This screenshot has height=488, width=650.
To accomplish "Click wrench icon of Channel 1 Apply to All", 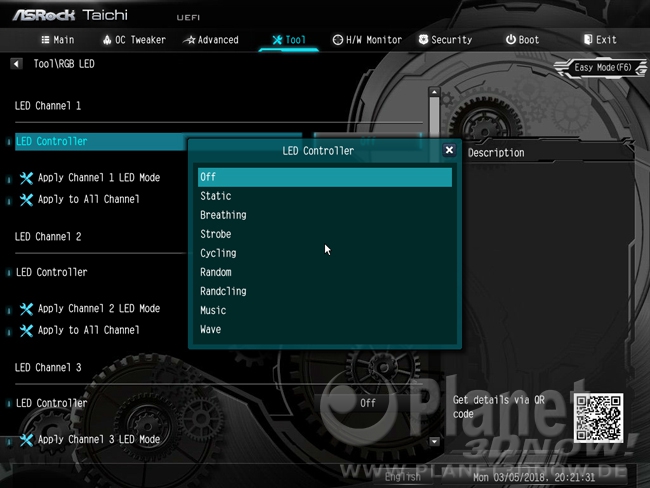I will tap(26, 200).
